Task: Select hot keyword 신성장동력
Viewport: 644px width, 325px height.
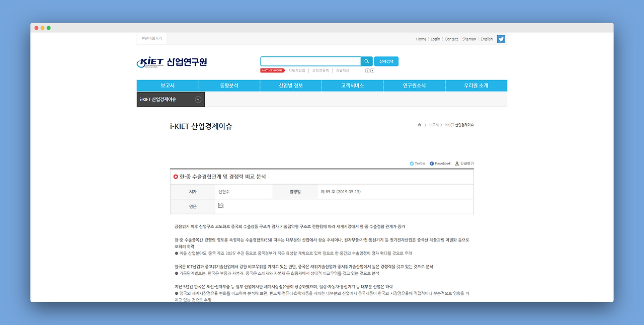Action: click(x=320, y=70)
